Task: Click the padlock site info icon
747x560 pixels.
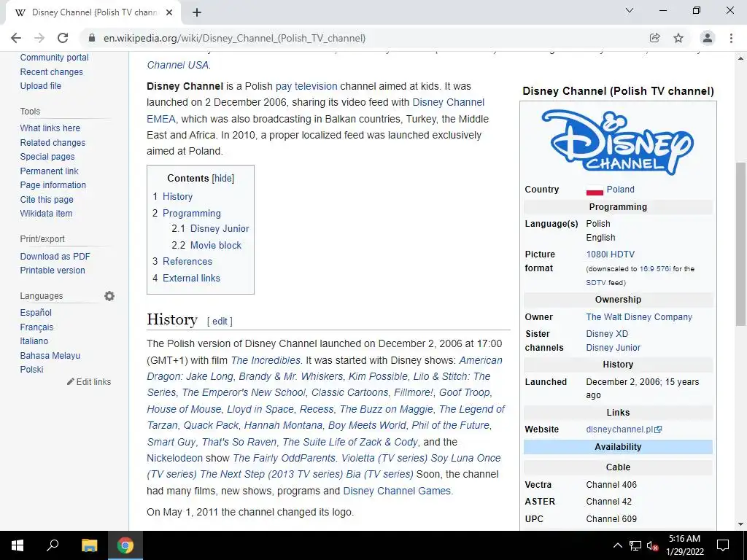Action: coord(92,38)
